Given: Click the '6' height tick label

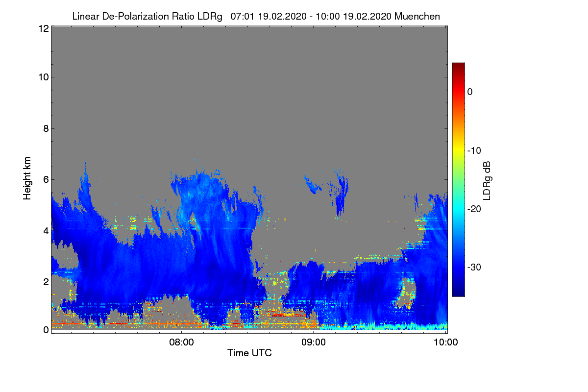Looking at the screenshot, I should click(45, 179).
